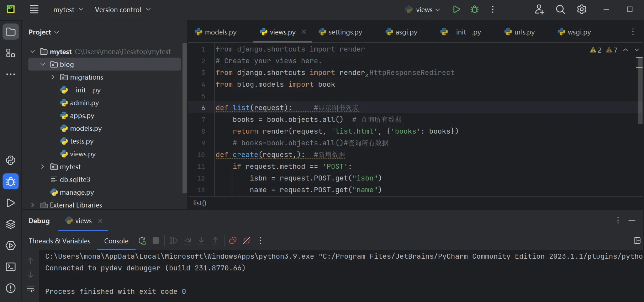Close the views debug session tab
The image size is (644, 302).
100,221
